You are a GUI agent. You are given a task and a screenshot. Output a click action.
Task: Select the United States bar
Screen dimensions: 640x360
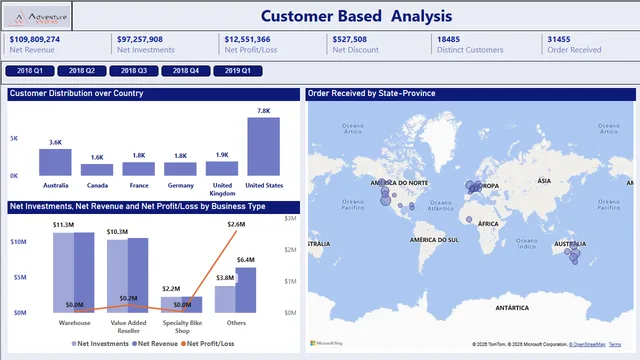click(x=263, y=147)
